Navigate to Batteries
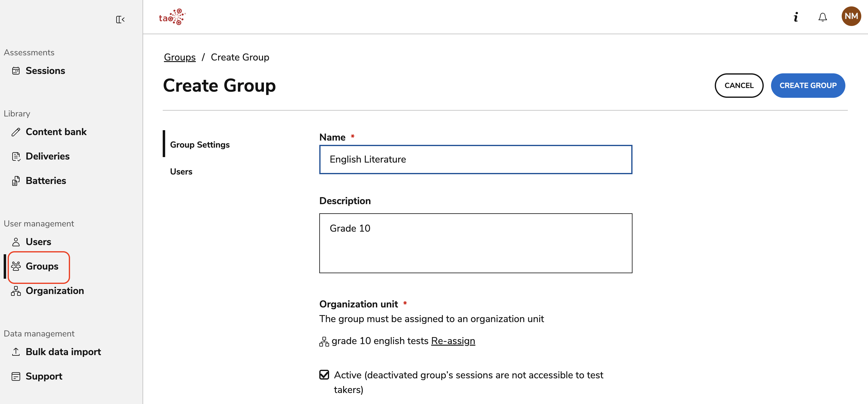868x404 pixels. 46,181
